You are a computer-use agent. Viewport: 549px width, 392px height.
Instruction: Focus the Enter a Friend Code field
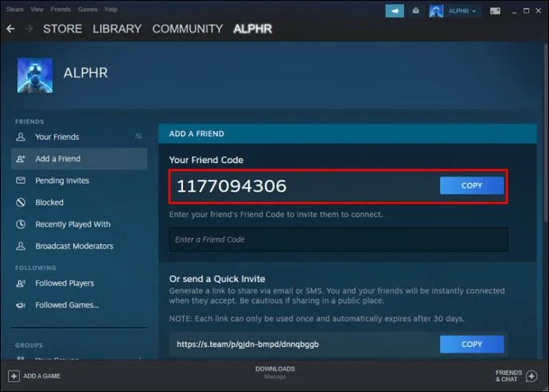(338, 239)
